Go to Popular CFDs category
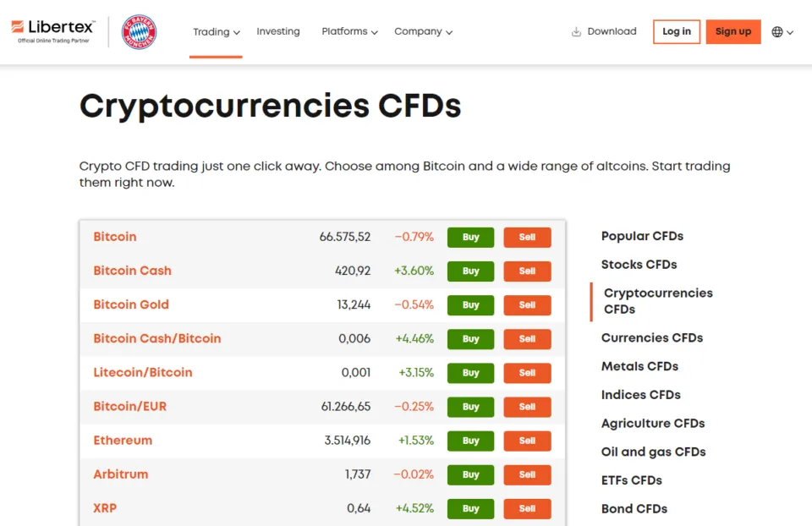The image size is (812, 526). [642, 236]
